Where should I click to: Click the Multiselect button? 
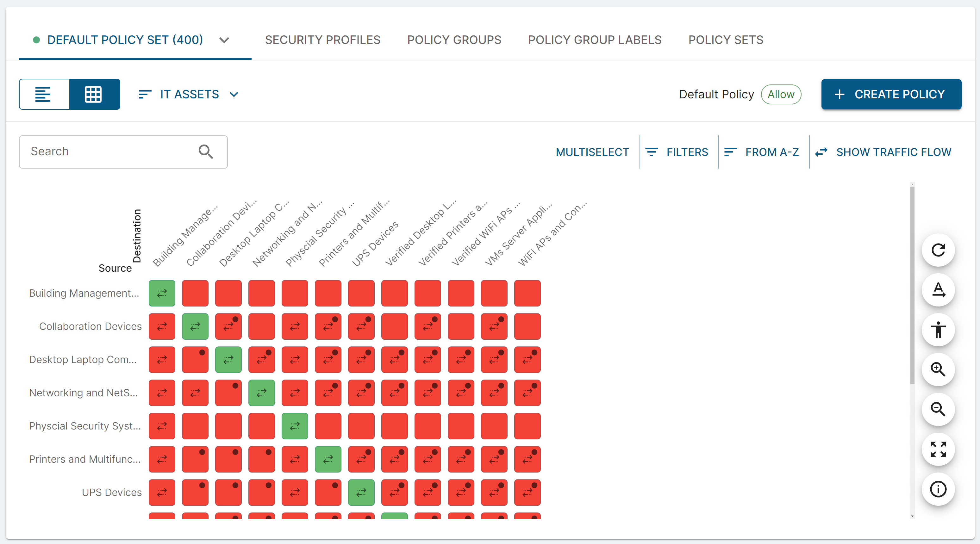[592, 152]
